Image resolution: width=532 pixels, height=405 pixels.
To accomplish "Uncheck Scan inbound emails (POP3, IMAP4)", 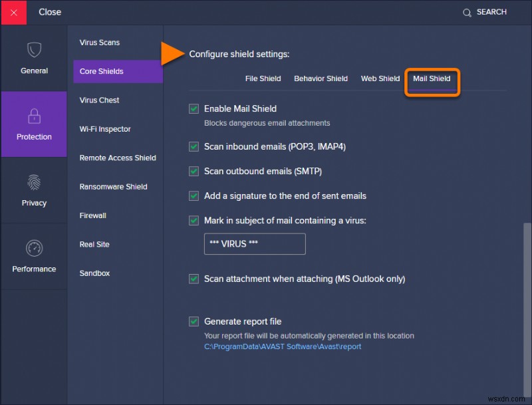I will point(194,146).
